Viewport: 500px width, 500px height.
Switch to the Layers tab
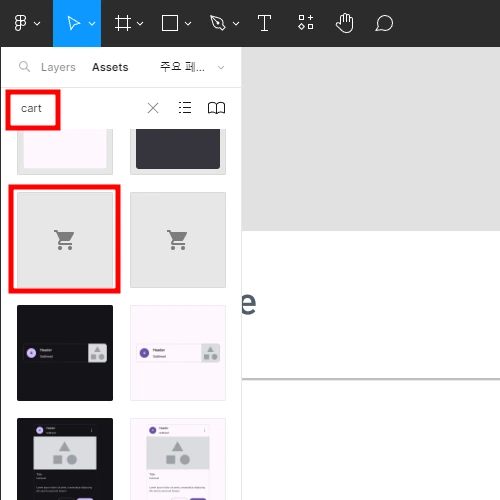58,67
